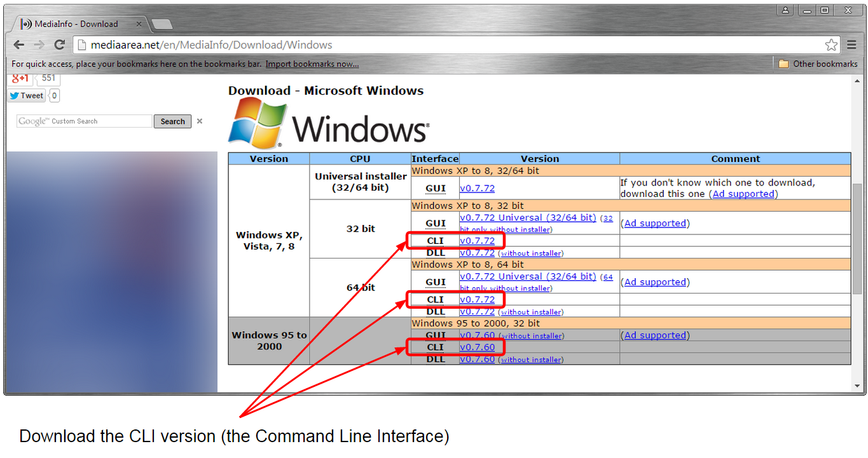Click the 'Interface' column header
Image resolution: width=868 pixels, height=458 pixels.
tap(435, 159)
